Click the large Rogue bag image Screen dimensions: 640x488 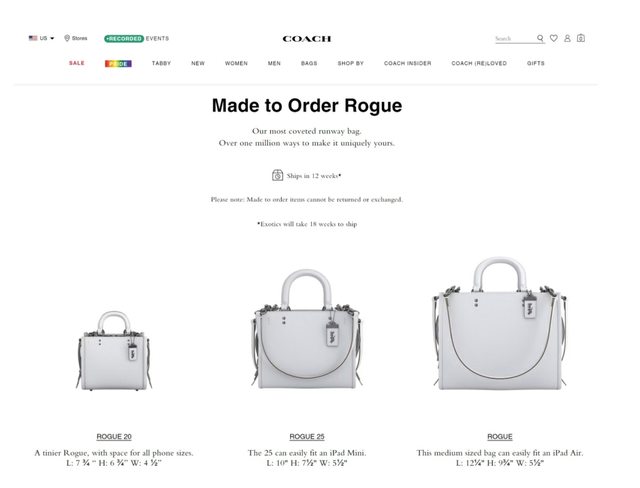coord(500,323)
